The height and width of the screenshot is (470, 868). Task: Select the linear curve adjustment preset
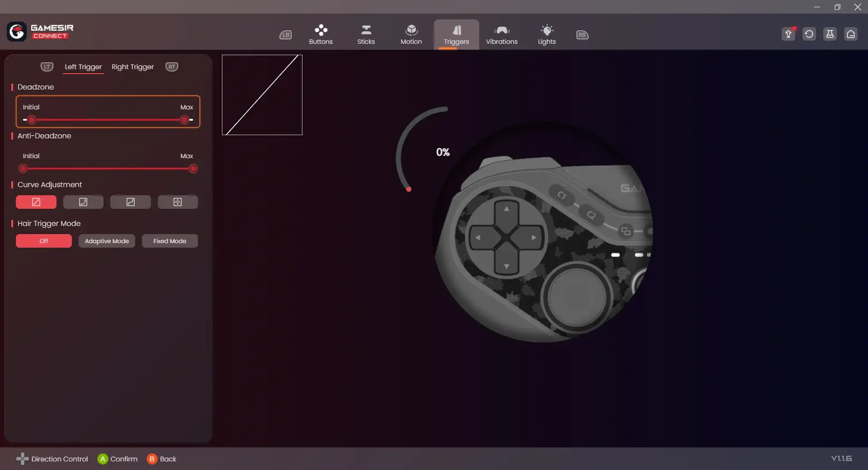[36, 202]
